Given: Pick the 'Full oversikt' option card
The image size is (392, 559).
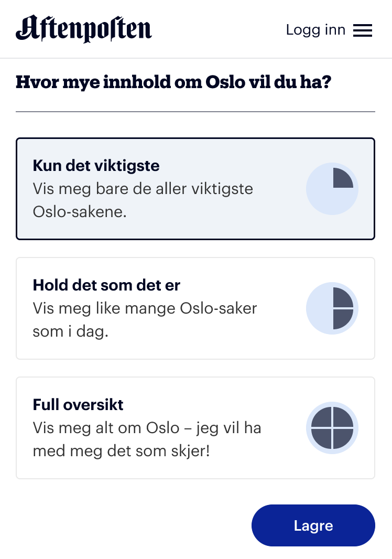Looking at the screenshot, I should tap(195, 428).
